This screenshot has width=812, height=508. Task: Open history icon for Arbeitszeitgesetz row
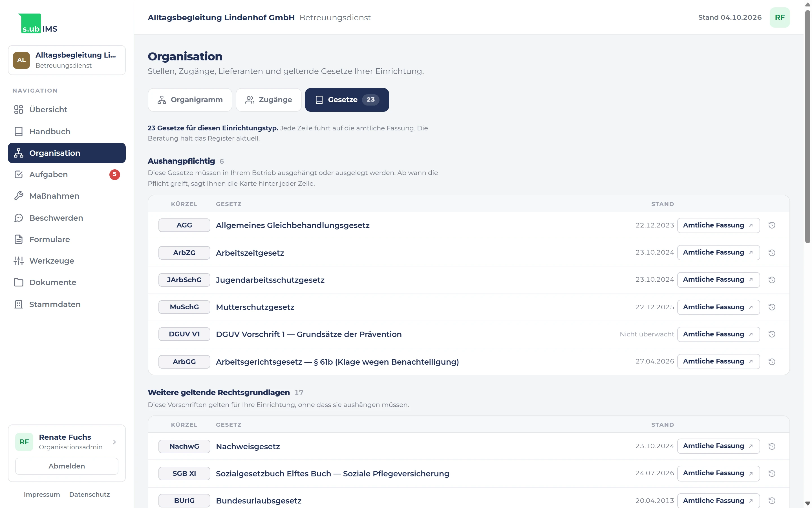click(x=772, y=253)
